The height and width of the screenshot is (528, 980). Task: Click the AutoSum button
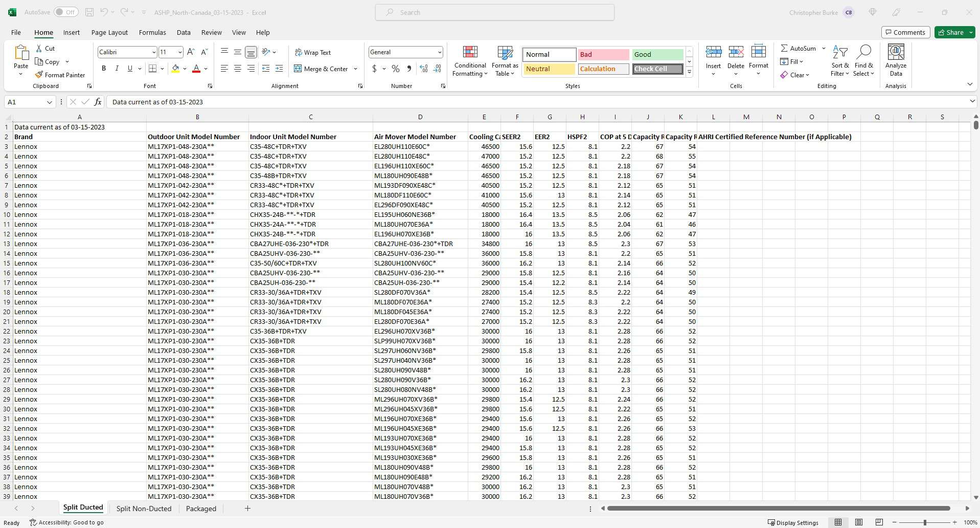click(x=799, y=48)
